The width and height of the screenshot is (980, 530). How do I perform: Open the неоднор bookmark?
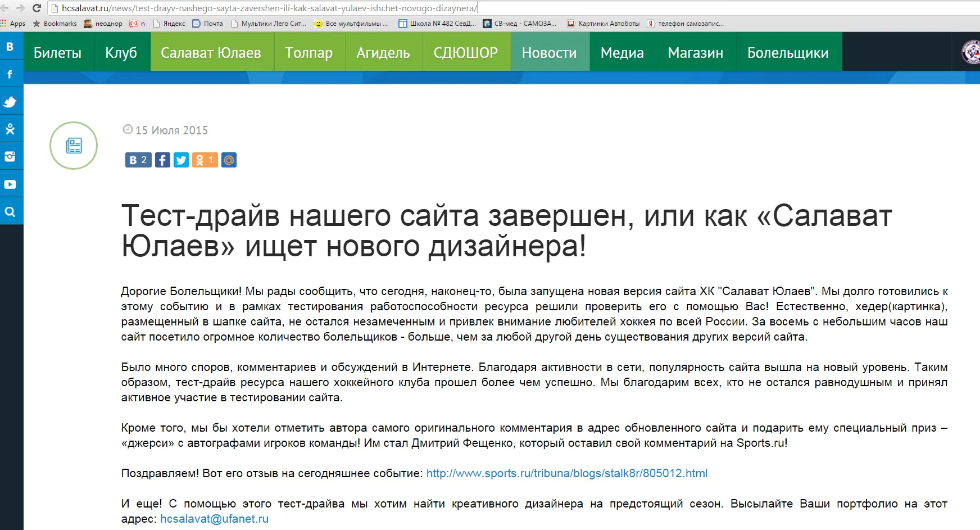point(103,24)
